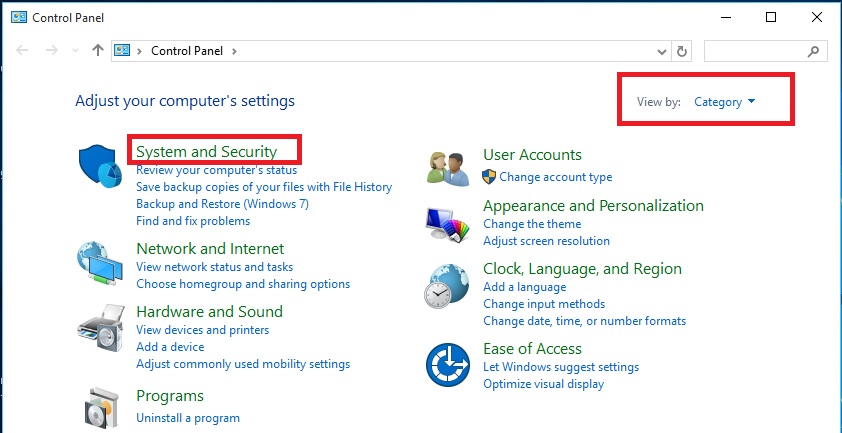Screen dimensions: 842x433
Task: Open System and Security category
Action: [206, 152]
